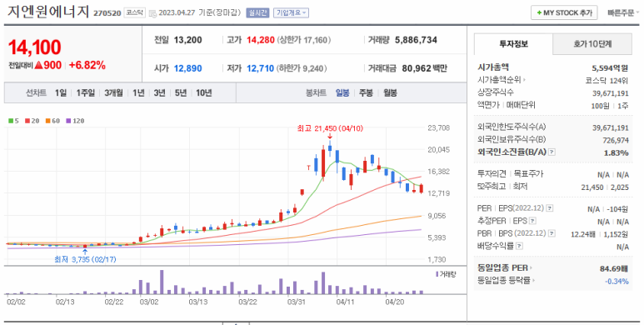The height and width of the screenshot is (325, 644).
Task: Click the 거래량 volume legend marker
Action: (437, 274)
